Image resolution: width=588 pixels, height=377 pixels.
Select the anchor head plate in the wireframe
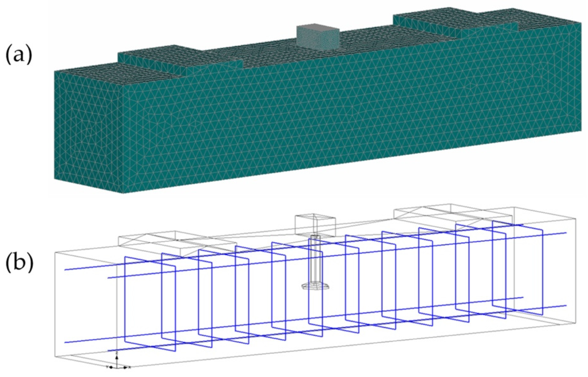point(316,286)
